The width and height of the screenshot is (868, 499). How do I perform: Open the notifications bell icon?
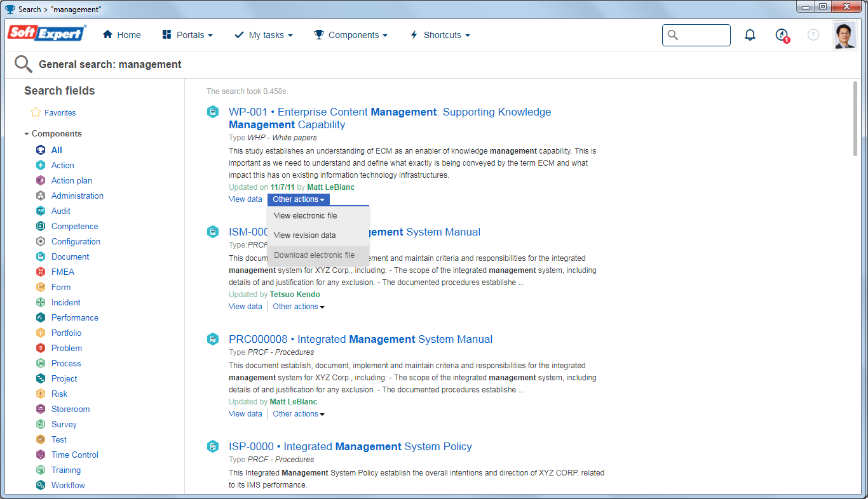tap(750, 35)
